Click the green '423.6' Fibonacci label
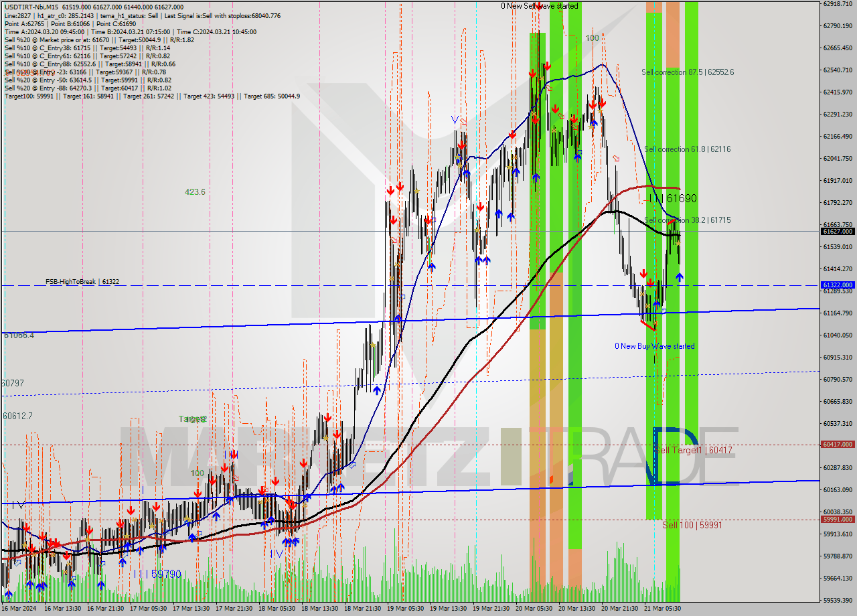The image size is (857, 616). coord(195,192)
